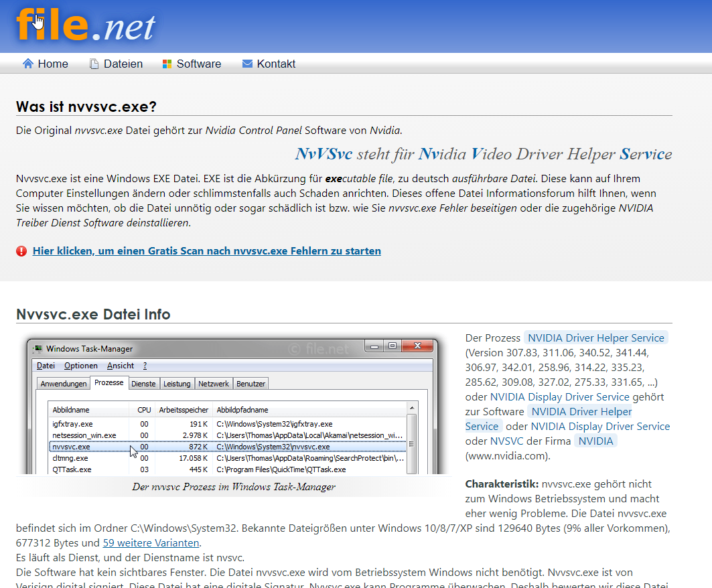This screenshot has height=588, width=712.
Task: Click the 'Nvvsvc.exe Datei Info' heading
Action: click(x=93, y=314)
